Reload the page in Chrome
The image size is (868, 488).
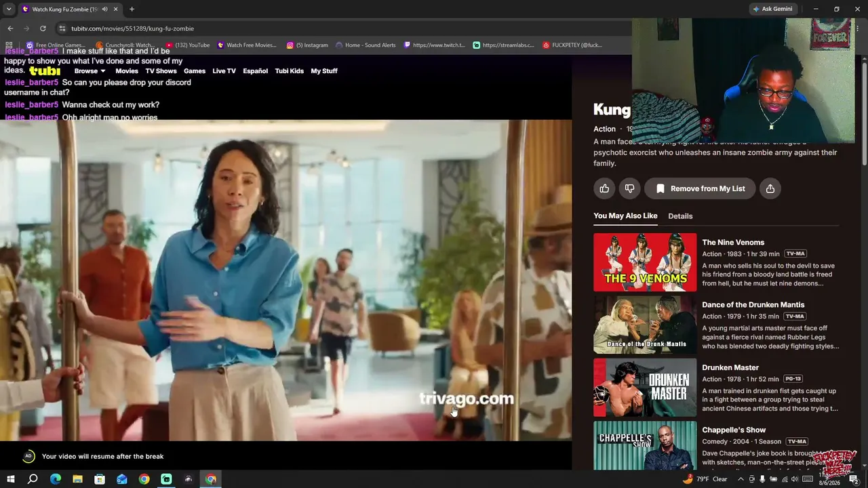pos(43,28)
